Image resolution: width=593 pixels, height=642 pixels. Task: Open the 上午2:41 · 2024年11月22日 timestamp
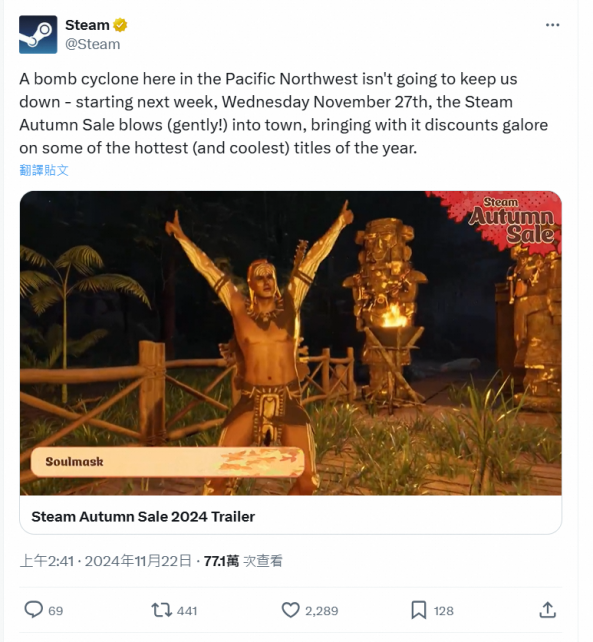coord(106,561)
